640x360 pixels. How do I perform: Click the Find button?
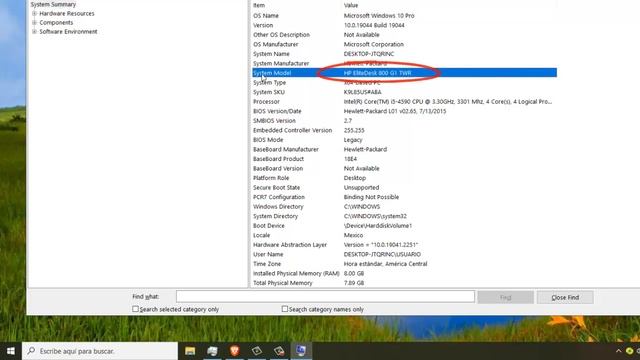pyautogui.click(x=505, y=297)
